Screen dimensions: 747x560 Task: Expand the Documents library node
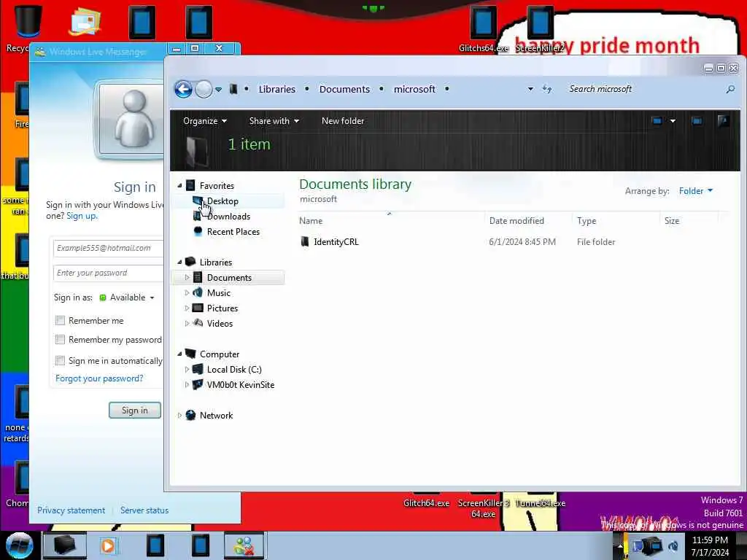[187, 278]
